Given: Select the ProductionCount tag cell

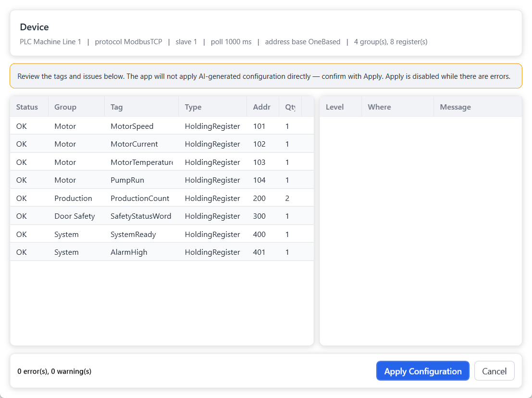Looking at the screenshot, I should coord(141,198).
